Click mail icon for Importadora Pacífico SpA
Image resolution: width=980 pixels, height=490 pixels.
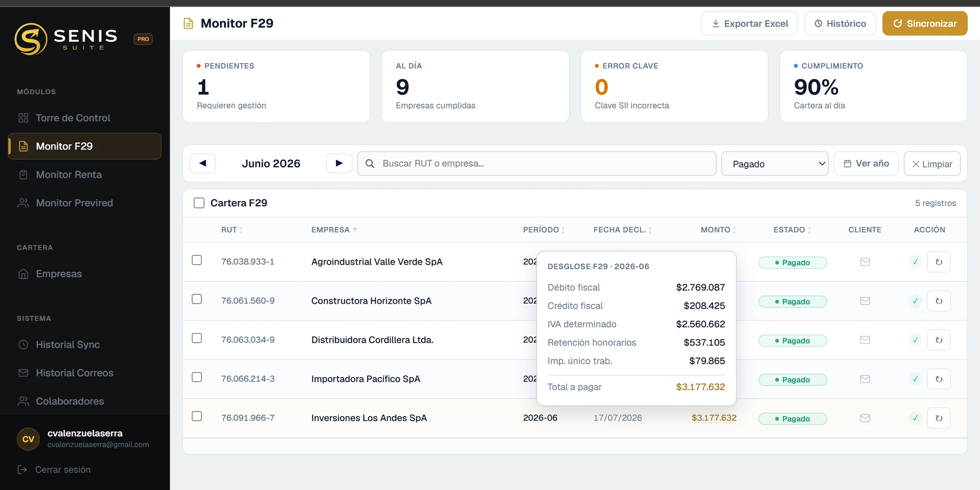pyautogui.click(x=865, y=379)
